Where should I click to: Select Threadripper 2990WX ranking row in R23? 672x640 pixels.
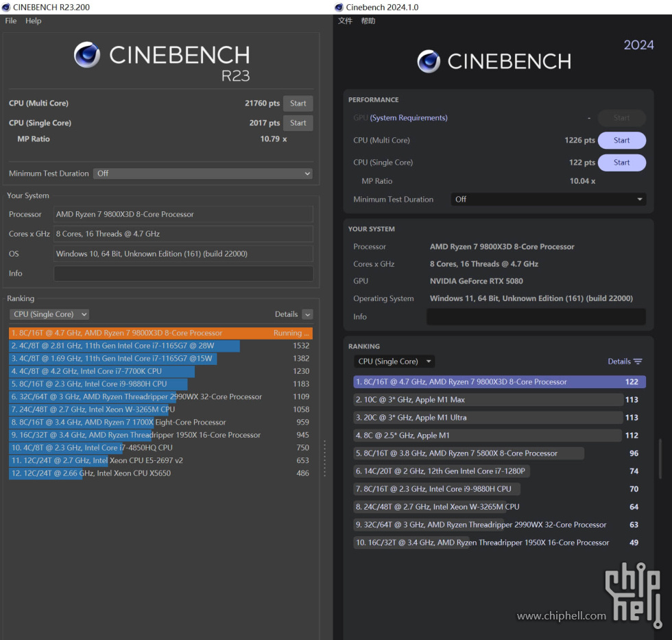click(160, 397)
